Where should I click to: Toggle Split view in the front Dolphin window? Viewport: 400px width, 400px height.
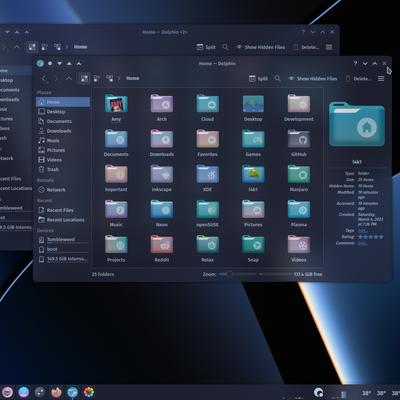pos(258,79)
